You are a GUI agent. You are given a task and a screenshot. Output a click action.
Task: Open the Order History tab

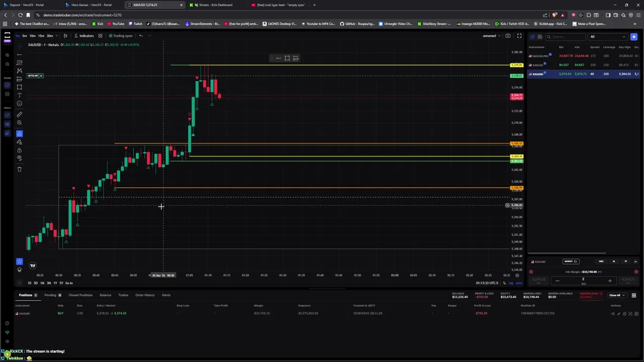[x=145, y=295]
